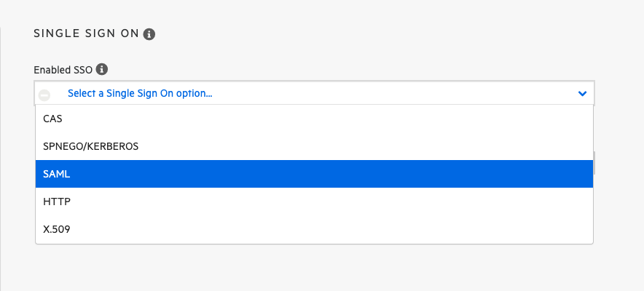Click the 'Select a Single Sign On option...' placeholder
Viewport: 644px width, 291px height.
pos(140,93)
